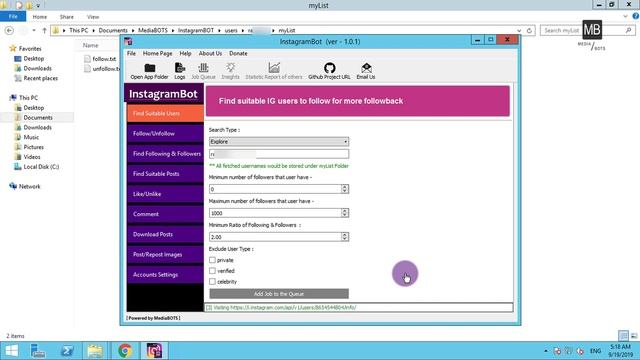This screenshot has width=640, height=360.
Task: Open File Explorer from the taskbar
Action: (x=95, y=351)
